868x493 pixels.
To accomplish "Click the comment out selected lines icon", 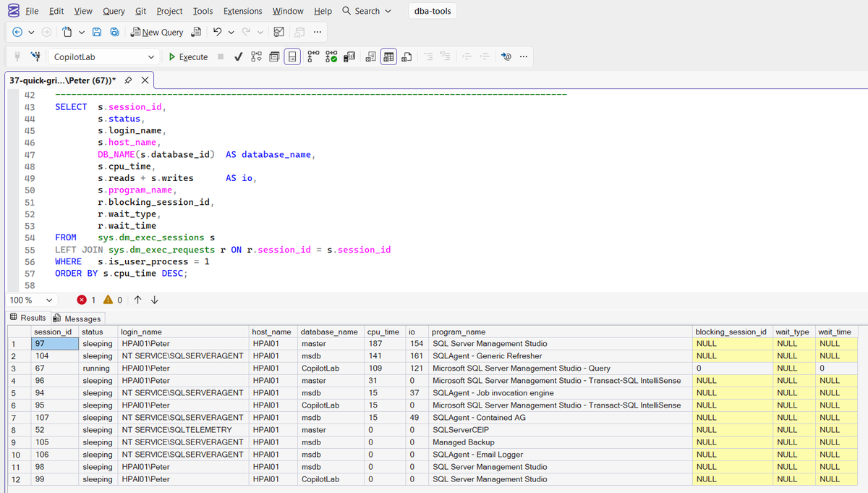I will click(427, 56).
